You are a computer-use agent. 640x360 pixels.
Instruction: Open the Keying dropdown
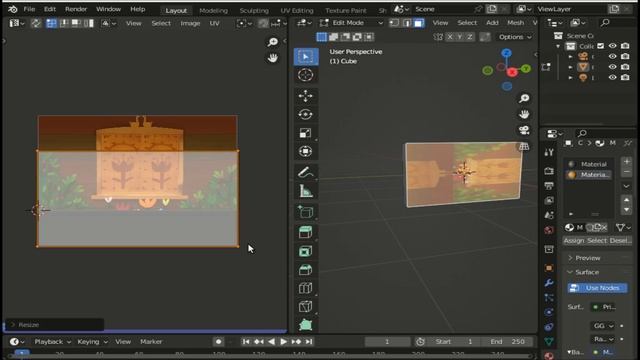coord(92,342)
